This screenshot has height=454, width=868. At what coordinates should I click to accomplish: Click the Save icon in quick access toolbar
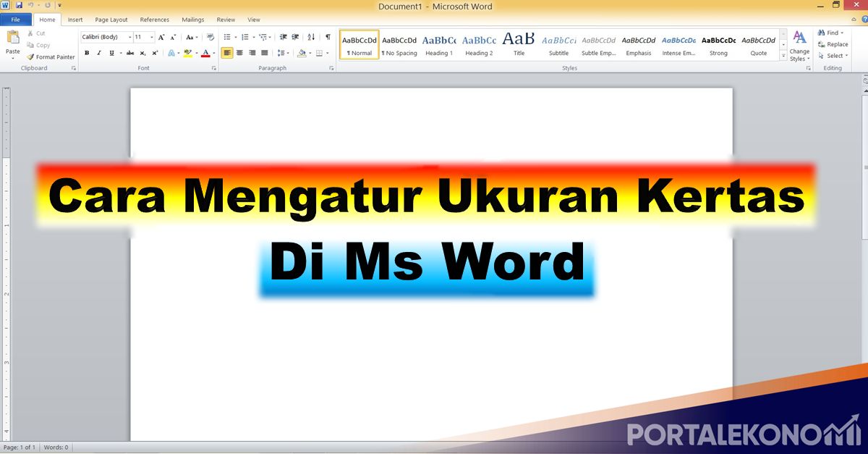coord(19,5)
